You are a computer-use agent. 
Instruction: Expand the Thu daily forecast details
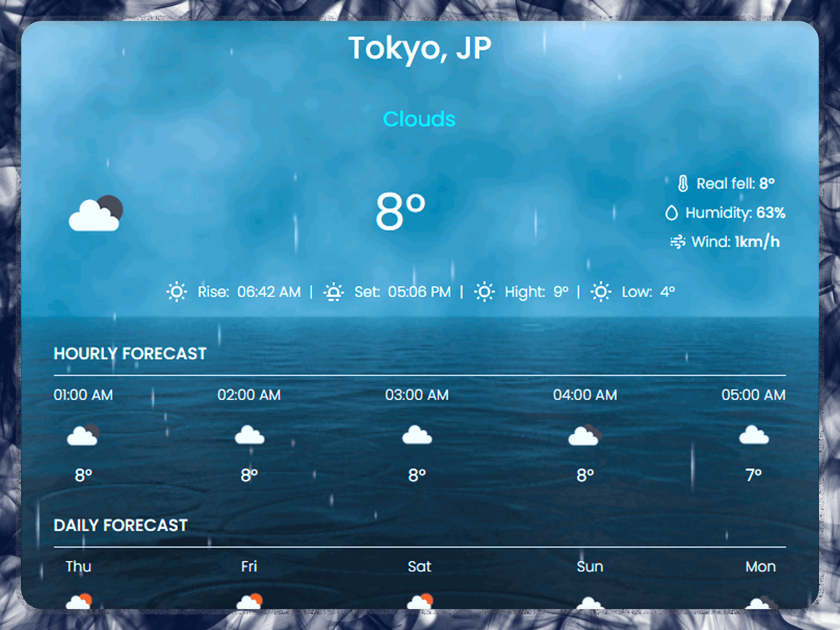(x=78, y=566)
